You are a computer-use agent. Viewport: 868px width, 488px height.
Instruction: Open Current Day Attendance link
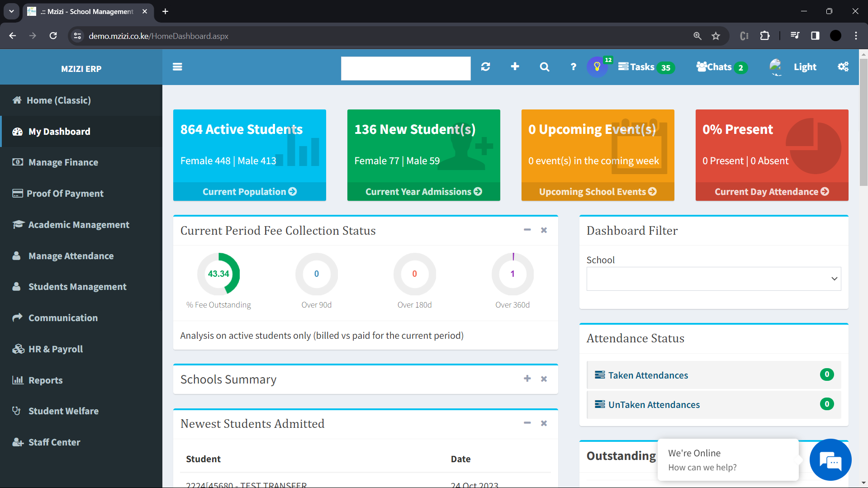[x=772, y=192]
